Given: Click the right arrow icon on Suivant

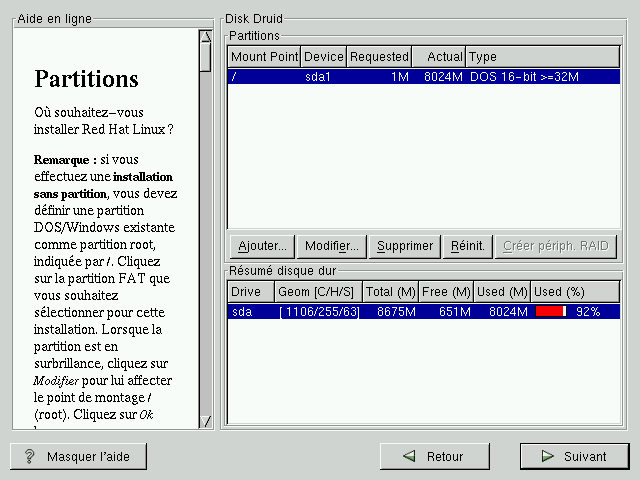Looking at the screenshot, I should click(546, 456).
